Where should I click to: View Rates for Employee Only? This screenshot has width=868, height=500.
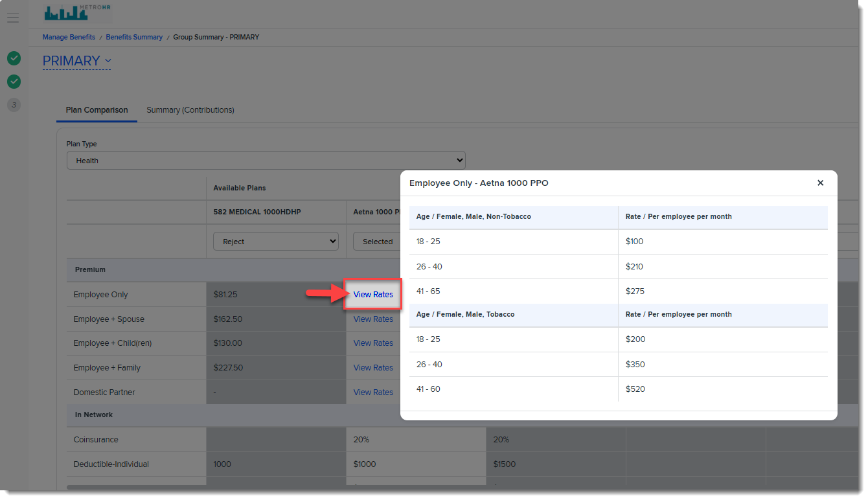373,295
